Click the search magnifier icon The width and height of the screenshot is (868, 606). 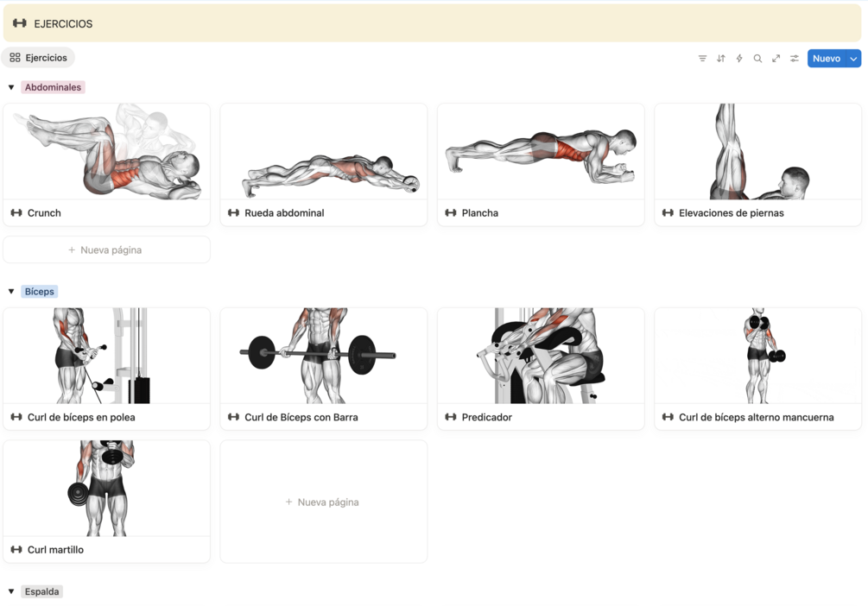(757, 58)
